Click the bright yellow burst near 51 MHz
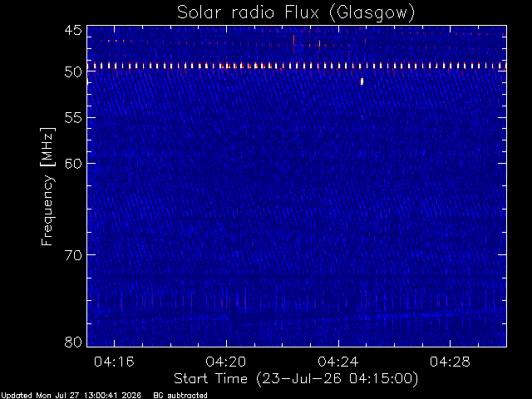 pyautogui.click(x=362, y=81)
